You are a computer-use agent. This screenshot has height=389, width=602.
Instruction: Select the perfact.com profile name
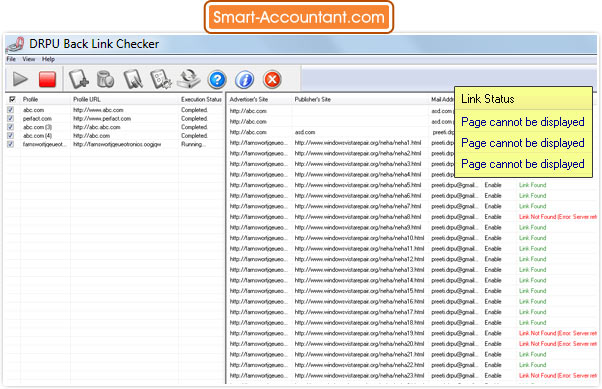(37, 119)
